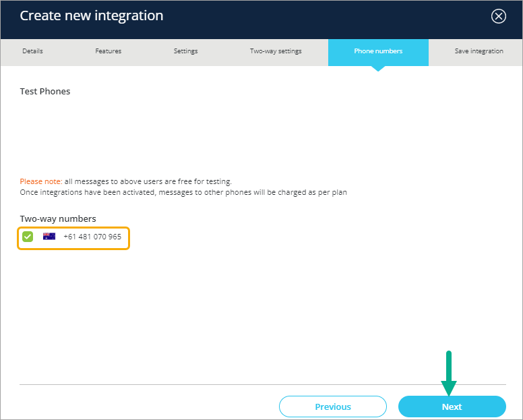This screenshot has width=523, height=420.
Task: Switch to the Features tab
Action: [x=109, y=51]
